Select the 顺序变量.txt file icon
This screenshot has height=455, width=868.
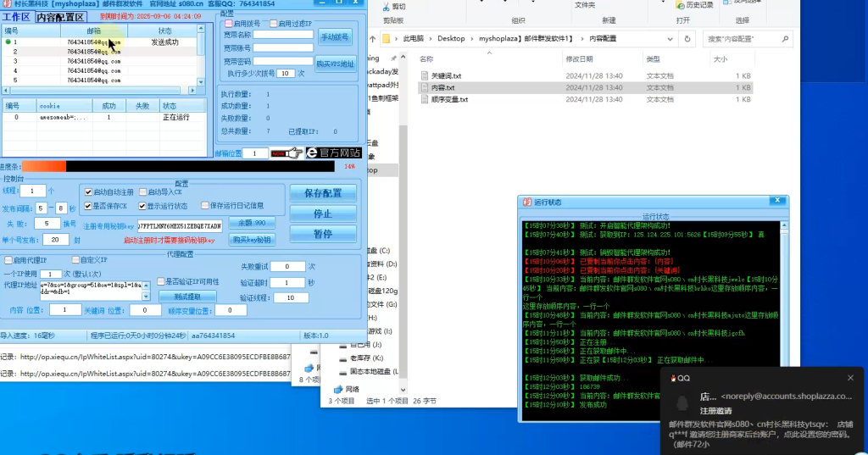click(426, 99)
